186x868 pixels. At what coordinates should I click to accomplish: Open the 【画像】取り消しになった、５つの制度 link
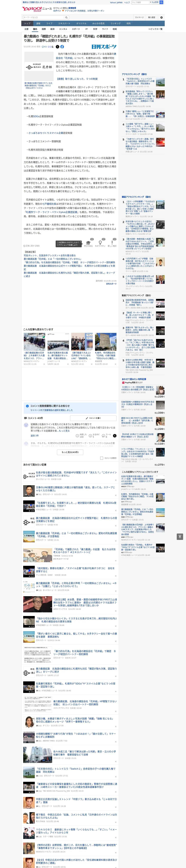pyautogui.click(x=77, y=79)
